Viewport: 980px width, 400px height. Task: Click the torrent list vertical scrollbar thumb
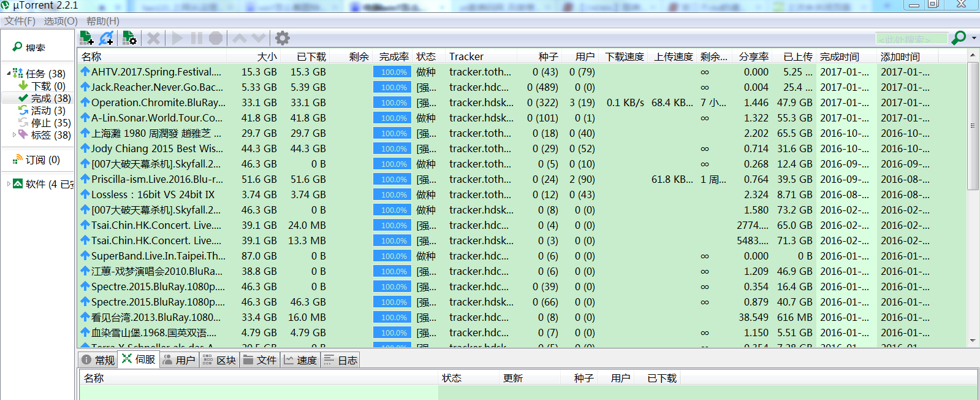click(973, 126)
